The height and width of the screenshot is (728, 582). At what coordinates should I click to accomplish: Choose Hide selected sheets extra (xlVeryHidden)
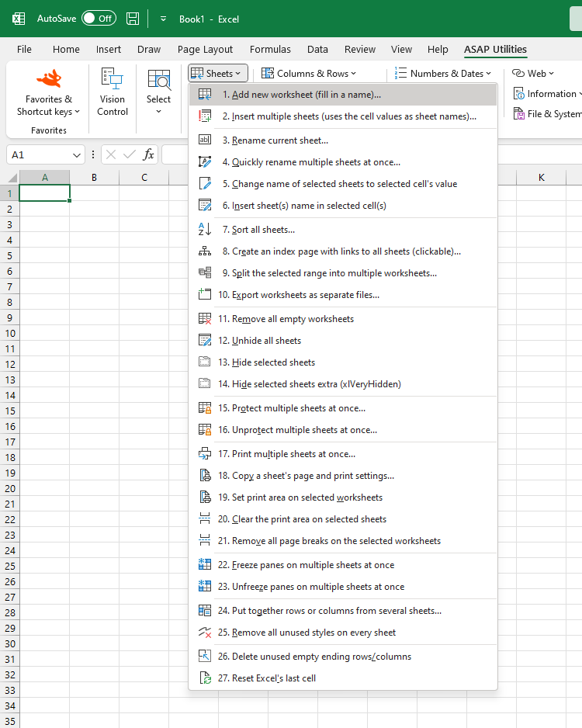pos(343,384)
